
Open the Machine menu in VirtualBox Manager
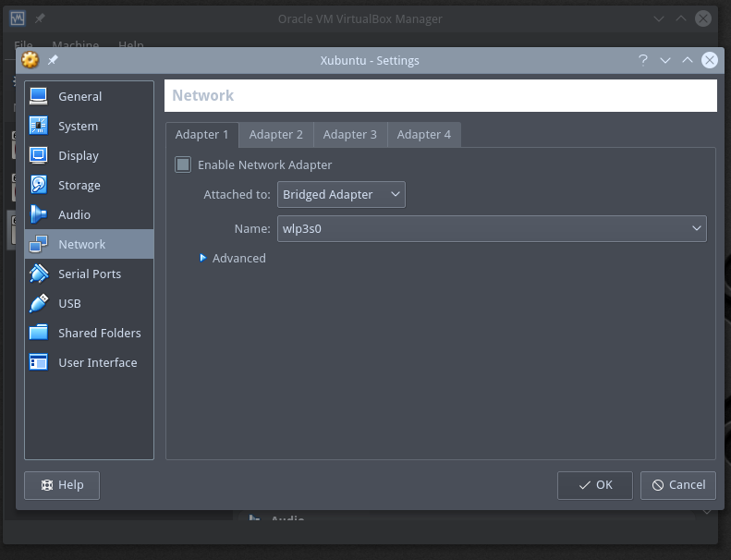pyautogui.click(x=76, y=44)
